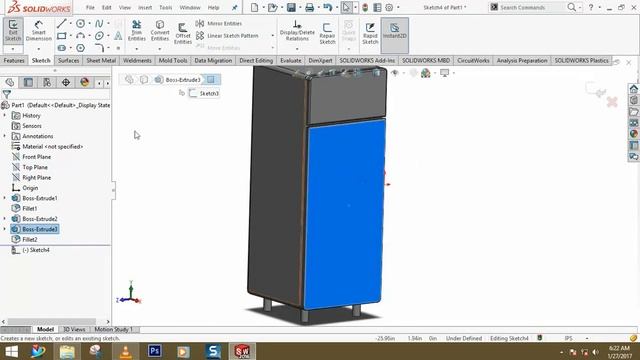This screenshot has height=360, width=640.
Task: Click Repair Sketch tool
Action: coord(327,33)
